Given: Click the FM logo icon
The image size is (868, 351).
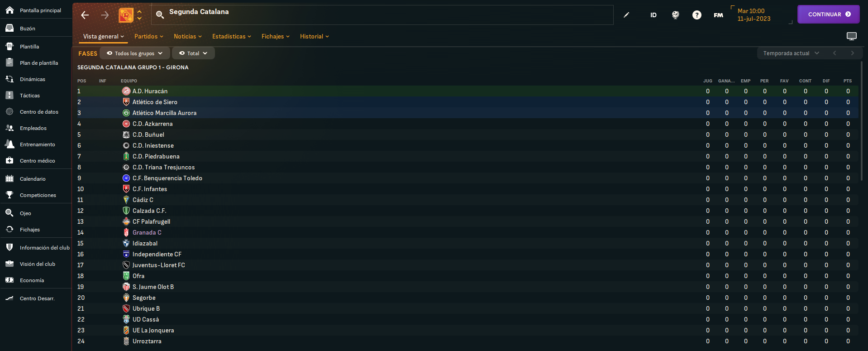Looking at the screenshot, I should [719, 15].
